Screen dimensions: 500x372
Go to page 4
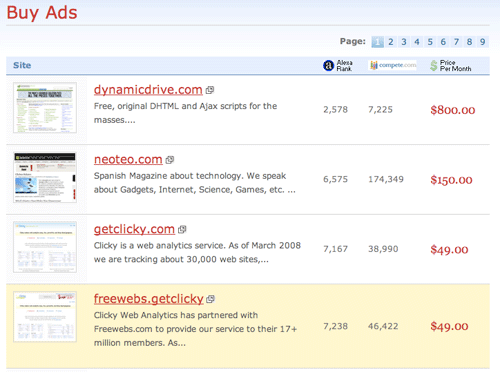coord(417,42)
